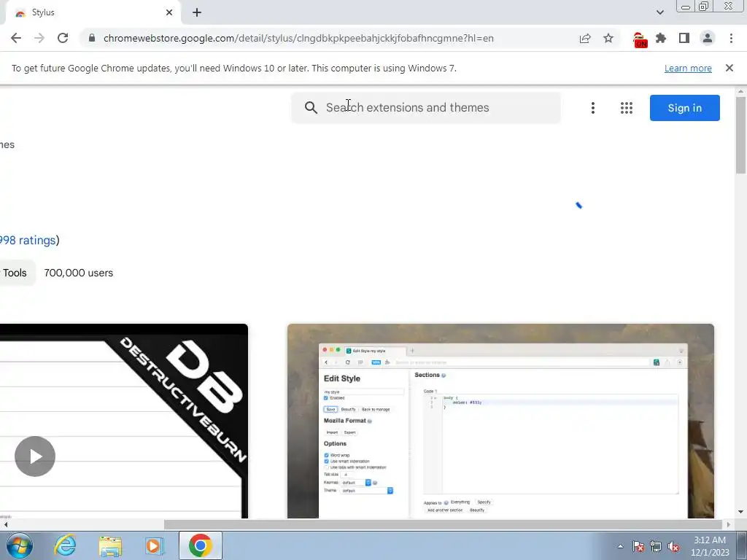
Task: Open the Chrome three-dot menu
Action: point(731,38)
